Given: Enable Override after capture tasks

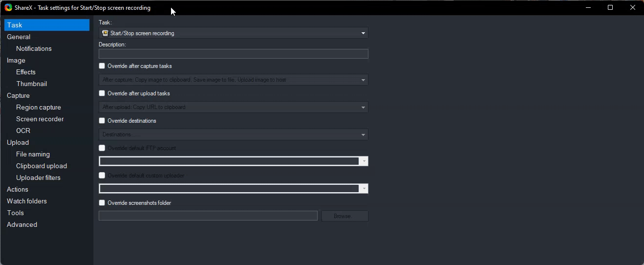Looking at the screenshot, I should click(102, 66).
